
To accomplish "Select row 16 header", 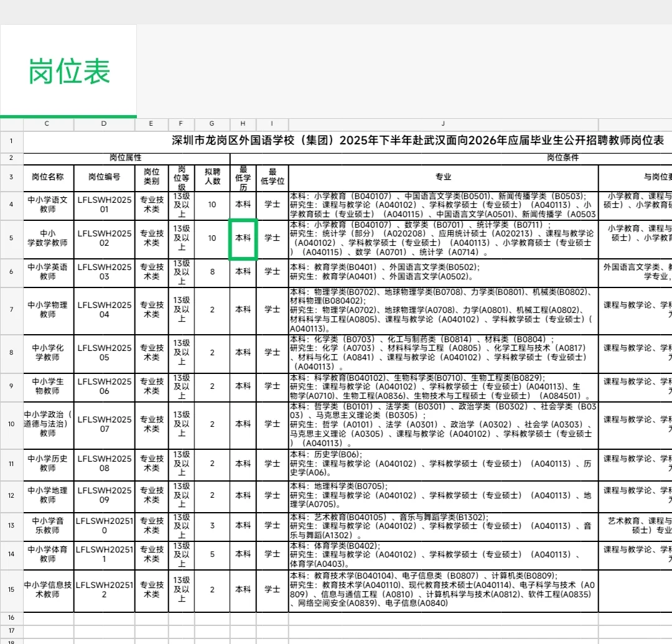I will tap(12, 618).
